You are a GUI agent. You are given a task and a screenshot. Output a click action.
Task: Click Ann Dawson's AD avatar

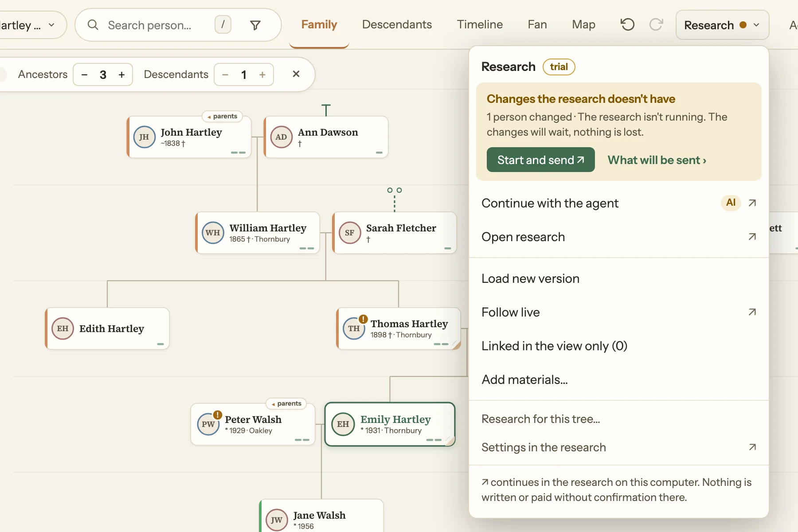(282, 137)
